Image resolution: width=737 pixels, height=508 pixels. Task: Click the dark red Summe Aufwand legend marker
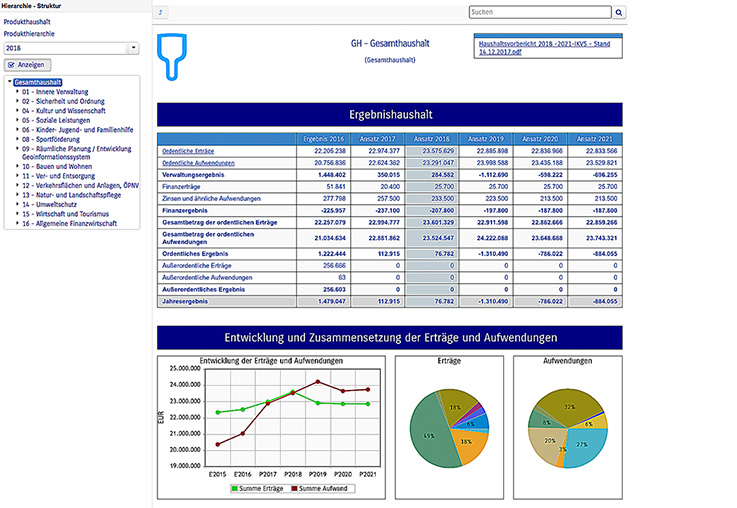[x=296, y=488]
